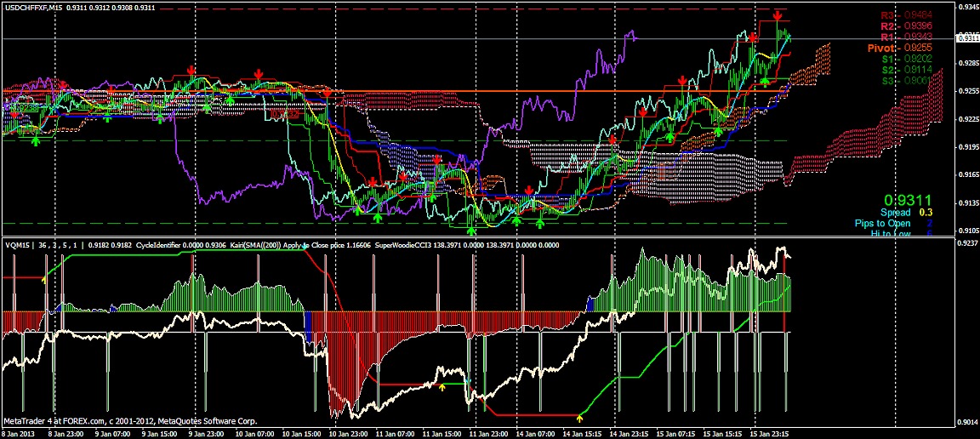Click the 9 Jan 15:00 time label
The width and height of the screenshot is (980, 439).
tap(158, 433)
